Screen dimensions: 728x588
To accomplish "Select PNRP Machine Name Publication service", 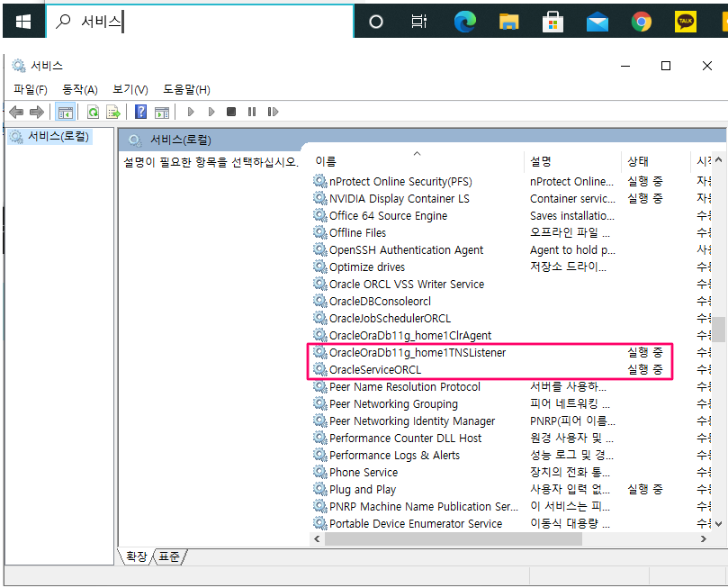I will (x=424, y=507).
